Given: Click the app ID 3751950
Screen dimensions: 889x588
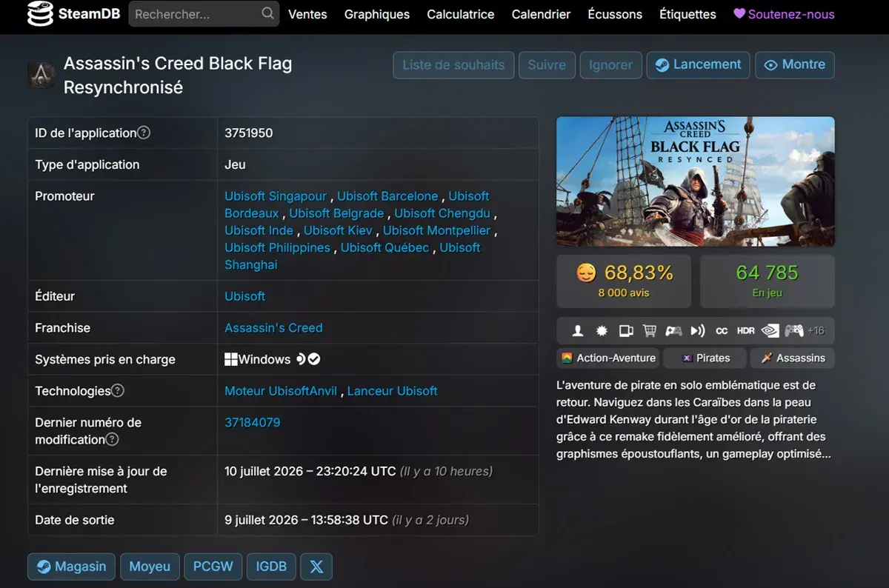Looking at the screenshot, I should (248, 133).
